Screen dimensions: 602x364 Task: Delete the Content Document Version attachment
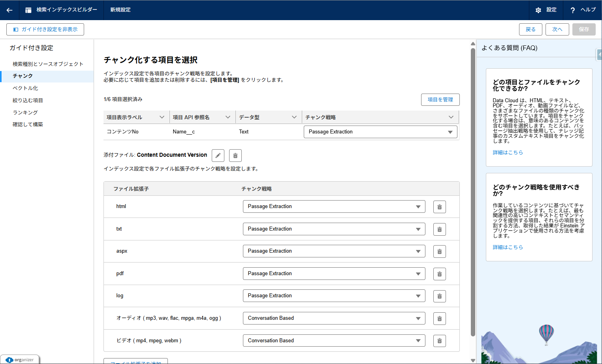click(x=235, y=156)
